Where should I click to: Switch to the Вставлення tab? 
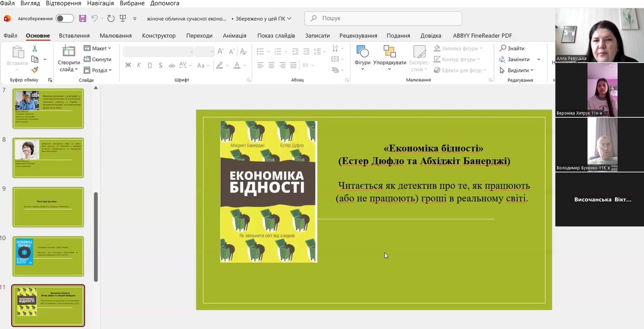(74, 36)
